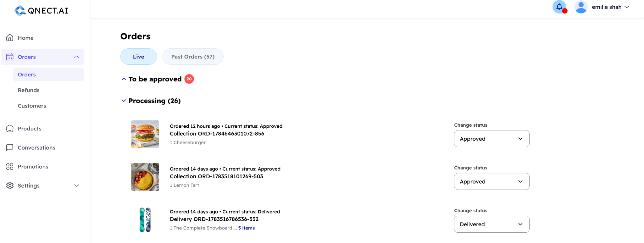Expand the Settings sidebar menu chevron

coord(77,185)
